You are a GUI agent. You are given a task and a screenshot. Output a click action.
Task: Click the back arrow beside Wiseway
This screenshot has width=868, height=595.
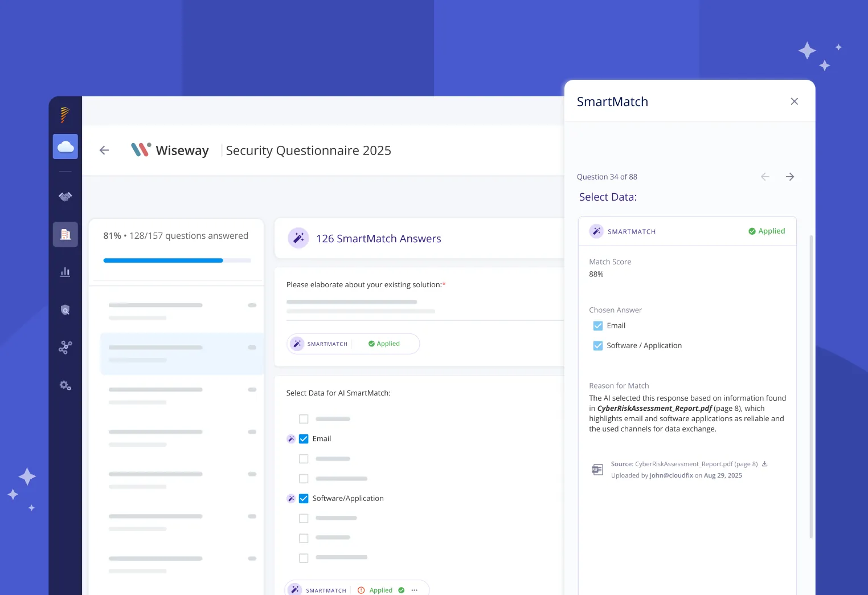pyautogui.click(x=104, y=150)
